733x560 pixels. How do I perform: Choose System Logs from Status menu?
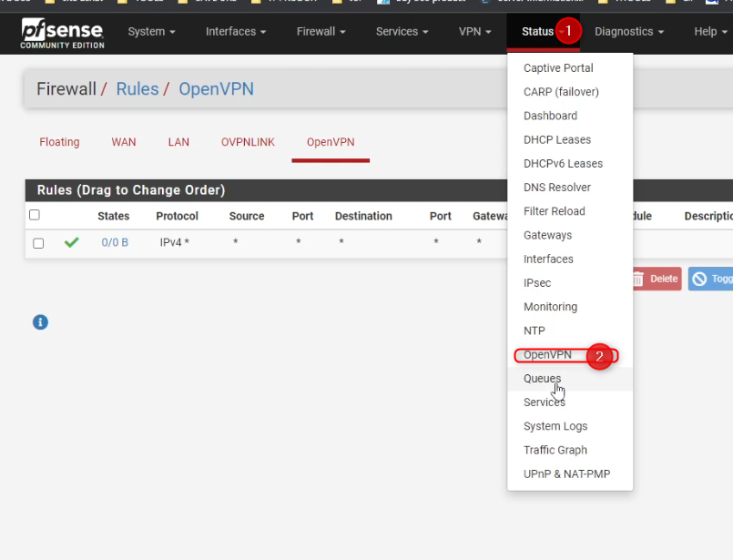coord(555,426)
